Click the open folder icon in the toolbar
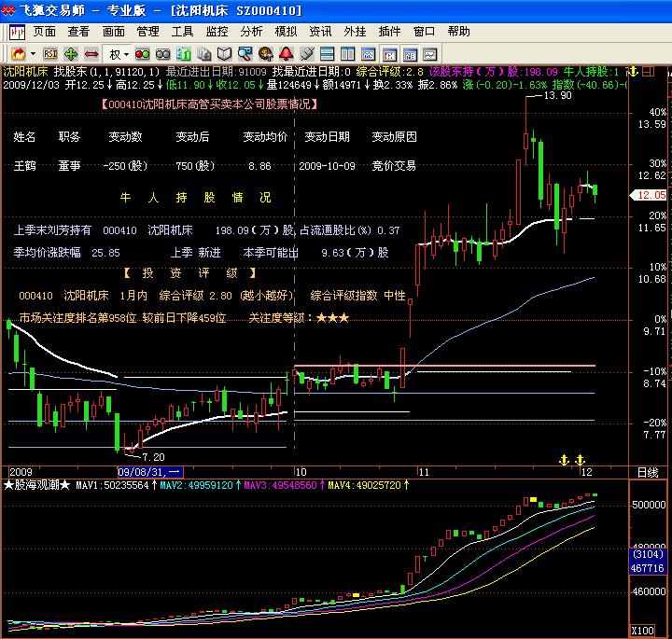Image resolution: width=672 pixels, height=639 pixels. [19, 54]
